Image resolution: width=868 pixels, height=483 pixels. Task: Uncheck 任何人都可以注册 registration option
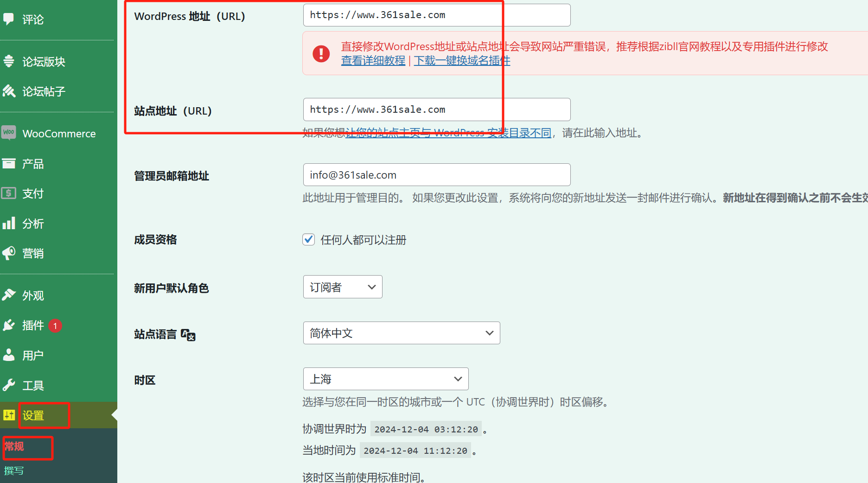point(308,239)
